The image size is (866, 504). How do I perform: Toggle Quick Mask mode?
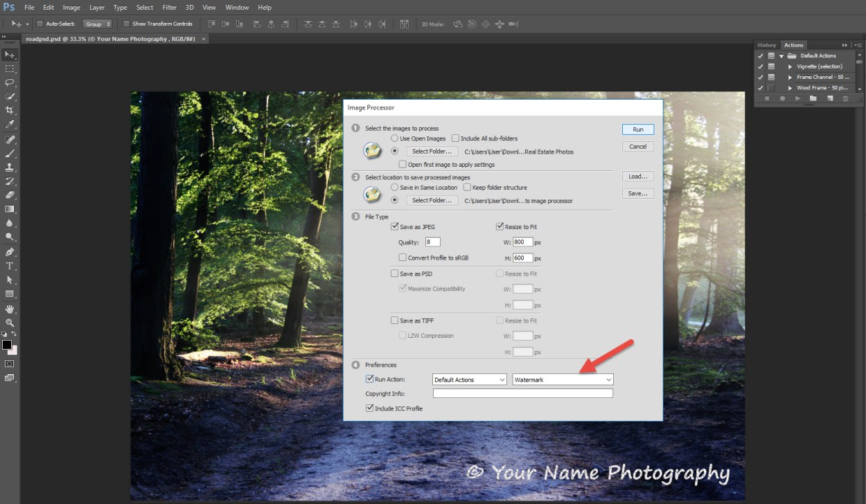10,363
